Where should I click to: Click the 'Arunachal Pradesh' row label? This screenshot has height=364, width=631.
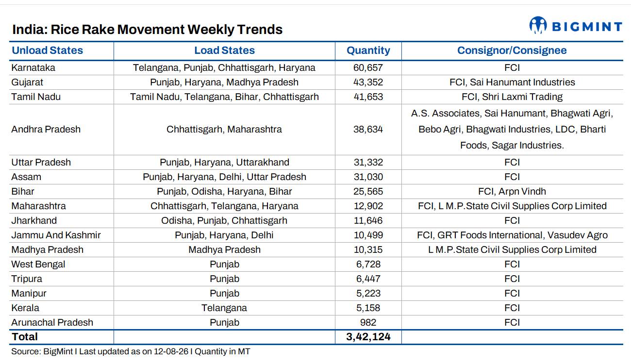pyautogui.click(x=52, y=322)
